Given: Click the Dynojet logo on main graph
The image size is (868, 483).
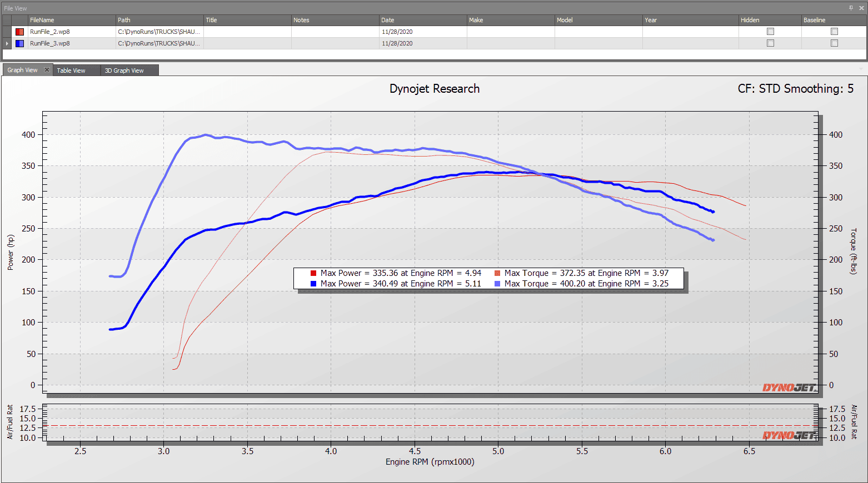Looking at the screenshot, I should pos(789,388).
